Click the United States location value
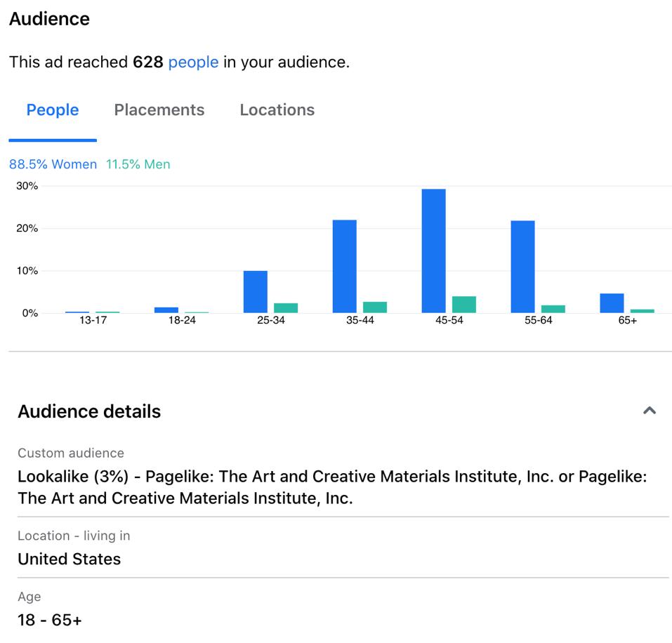 (69, 559)
